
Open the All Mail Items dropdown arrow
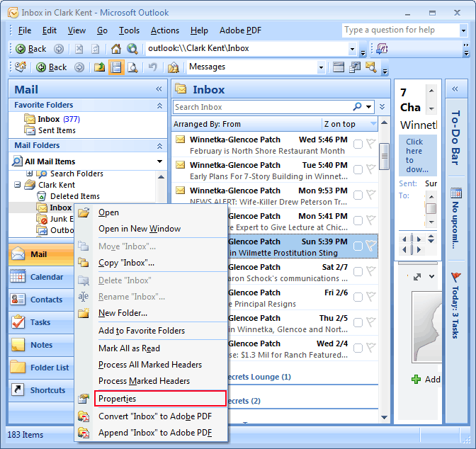click(x=159, y=161)
